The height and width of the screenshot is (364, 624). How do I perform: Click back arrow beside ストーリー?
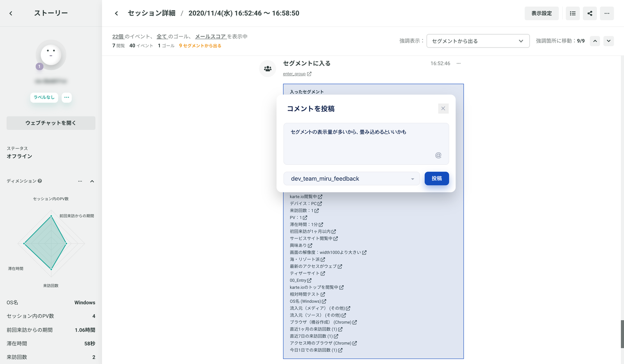11,13
